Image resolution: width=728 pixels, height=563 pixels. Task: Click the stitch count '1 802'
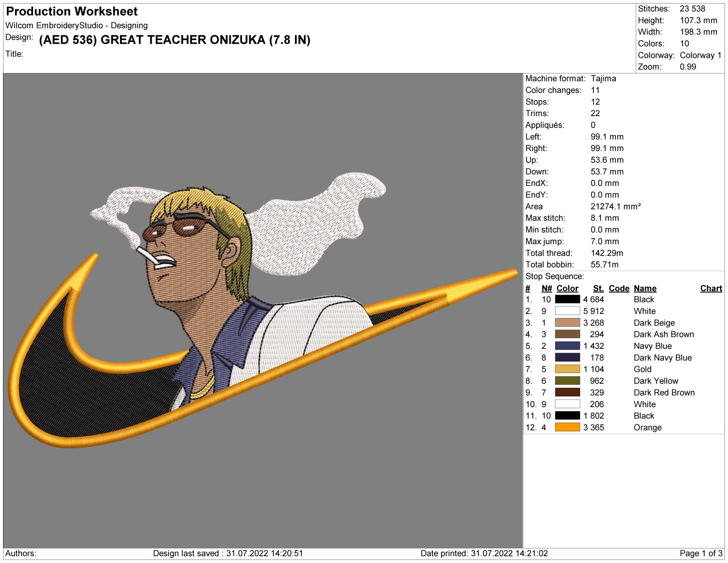click(x=593, y=416)
